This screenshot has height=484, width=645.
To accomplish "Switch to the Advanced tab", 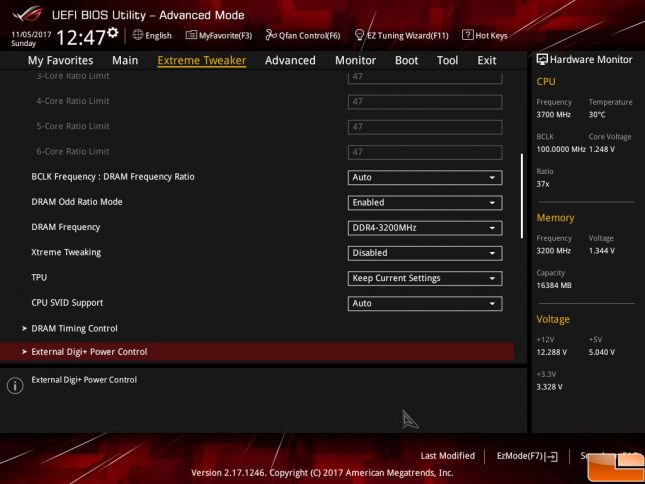I will [290, 60].
